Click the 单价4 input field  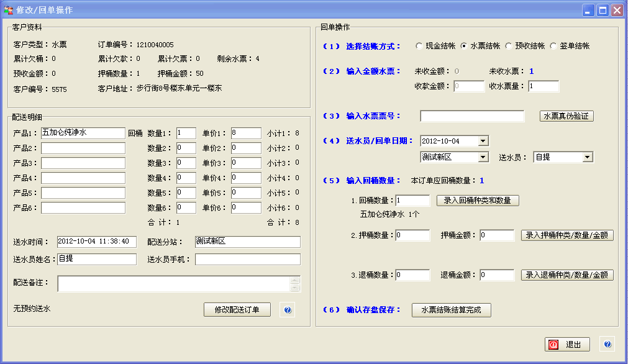pyautogui.click(x=247, y=178)
